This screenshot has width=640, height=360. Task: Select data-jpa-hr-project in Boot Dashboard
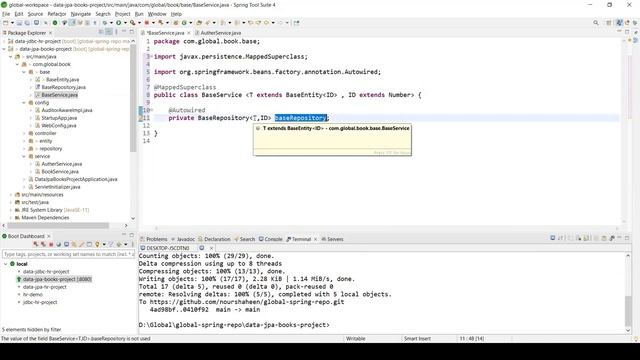point(44,287)
